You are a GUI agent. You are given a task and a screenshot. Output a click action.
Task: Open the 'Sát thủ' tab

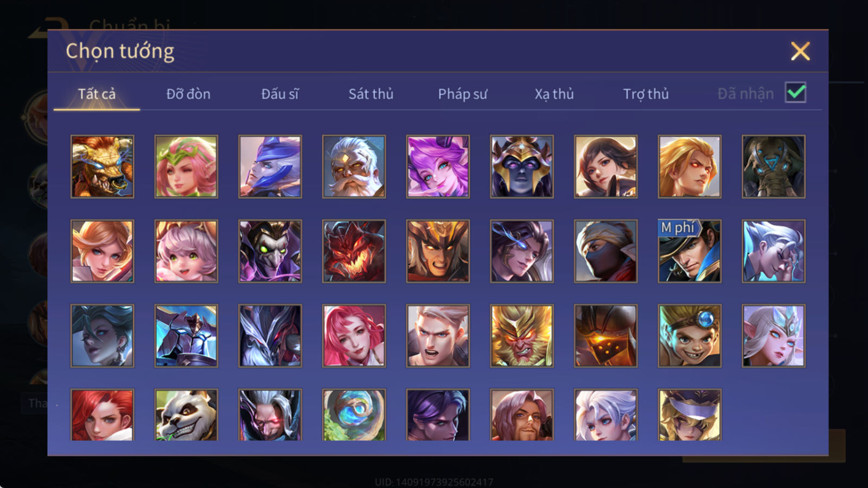point(371,94)
